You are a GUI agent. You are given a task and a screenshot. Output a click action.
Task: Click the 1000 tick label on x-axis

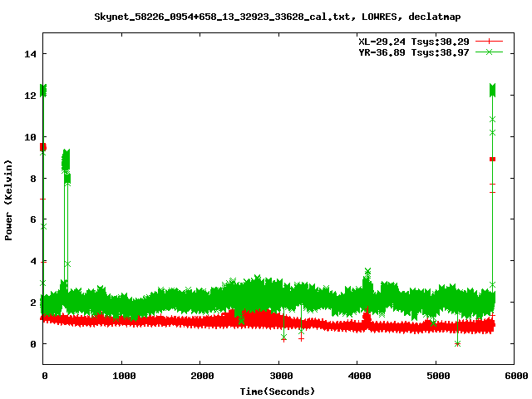(121, 376)
